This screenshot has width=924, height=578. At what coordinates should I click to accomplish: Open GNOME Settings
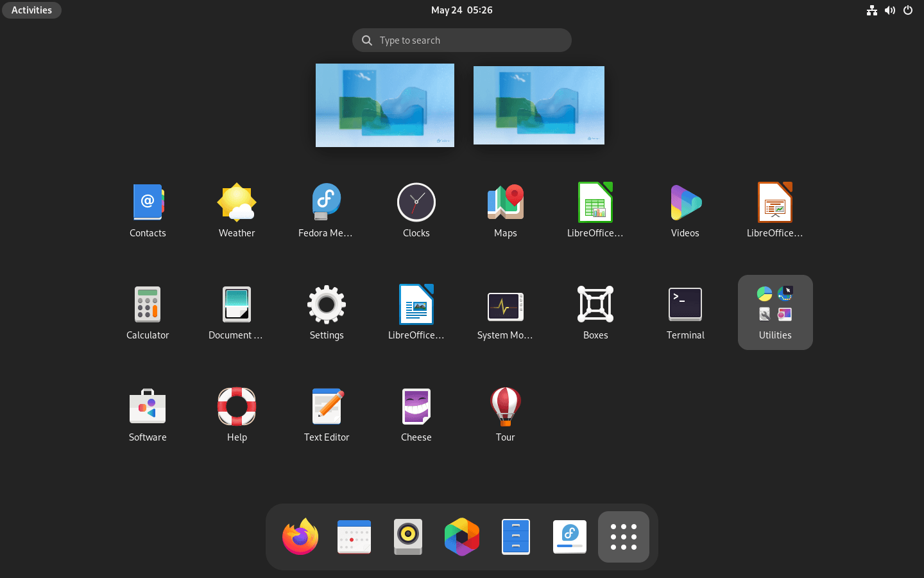(x=327, y=304)
